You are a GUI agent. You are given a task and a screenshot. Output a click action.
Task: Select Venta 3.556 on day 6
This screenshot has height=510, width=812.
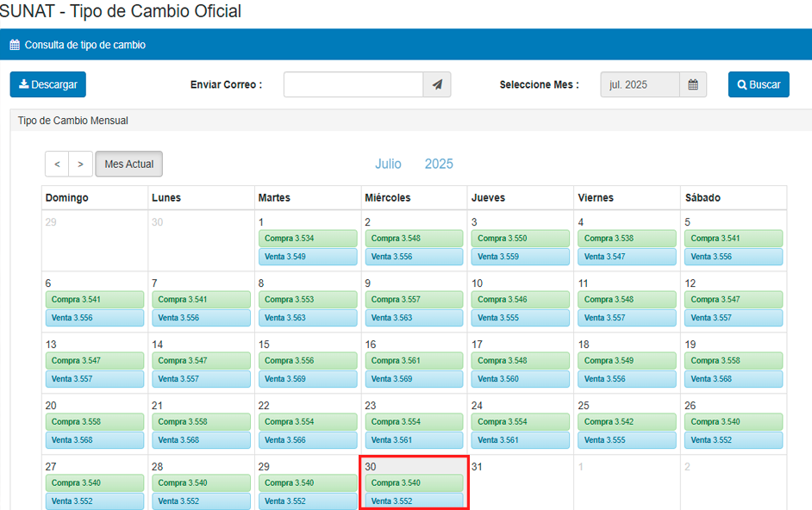[x=95, y=317]
